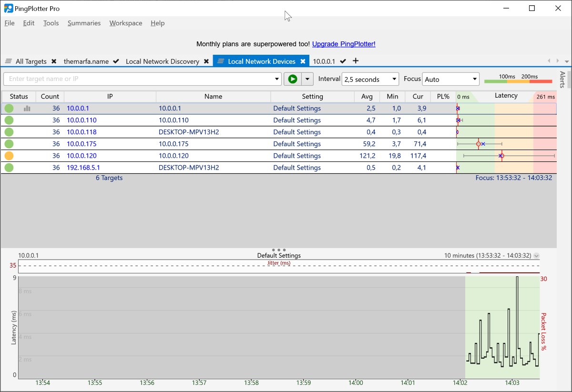Click the green status dot for 10.0.0.118
572x392 pixels.
[x=9, y=132]
